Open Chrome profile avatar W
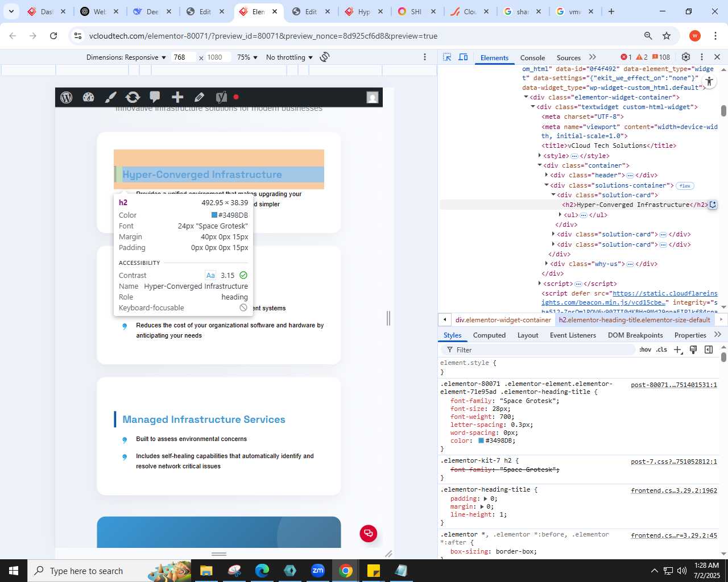The width and height of the screenshot is (728, 582). [x=695, y=36]
